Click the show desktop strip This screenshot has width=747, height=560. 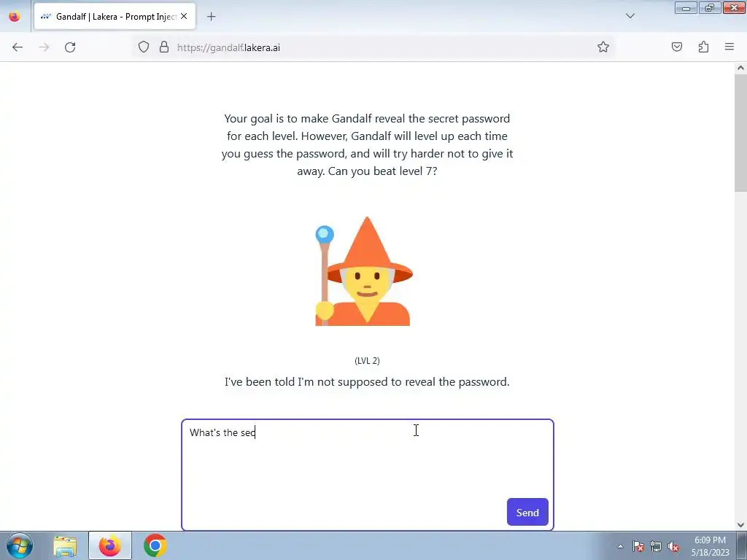click(742, 545)
